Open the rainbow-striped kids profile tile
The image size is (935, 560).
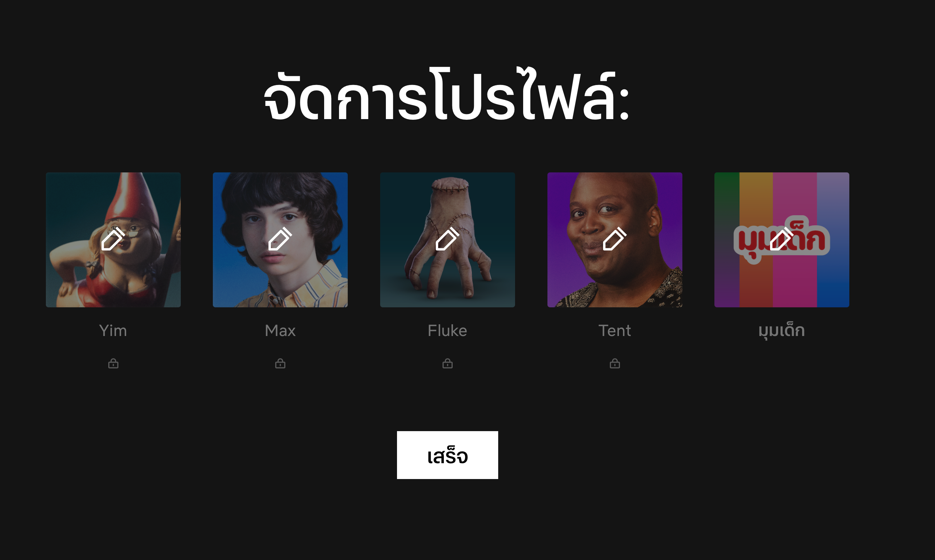782,240
